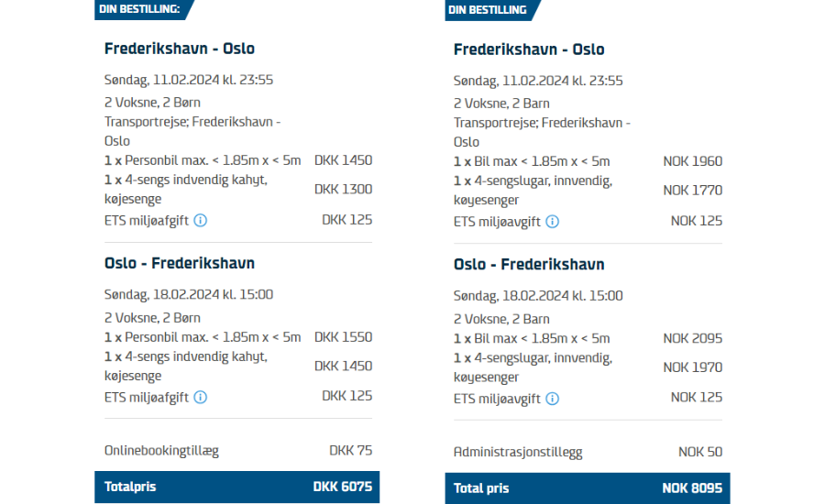Click the info icon beside Danish outbound ETS miljøafgift
825x504 pixels.
tap(201, 221)
